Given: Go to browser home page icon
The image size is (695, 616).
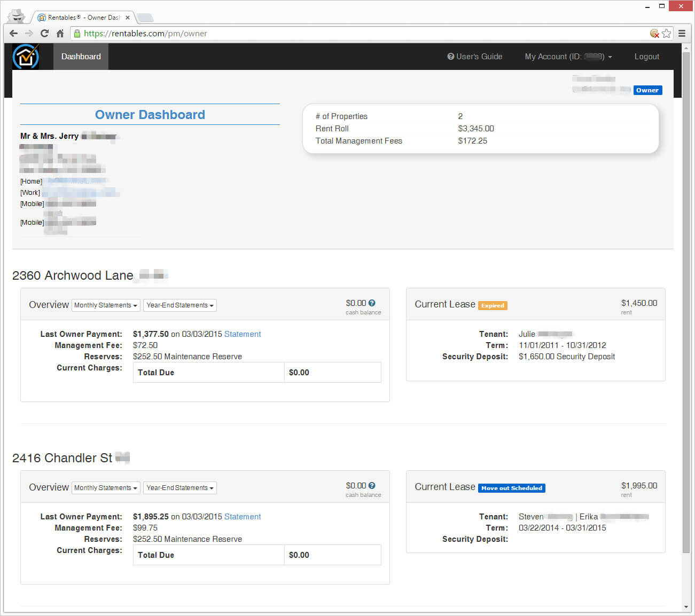Looking at the screenshot, I should pyautogui.click(x=60, y=33).
